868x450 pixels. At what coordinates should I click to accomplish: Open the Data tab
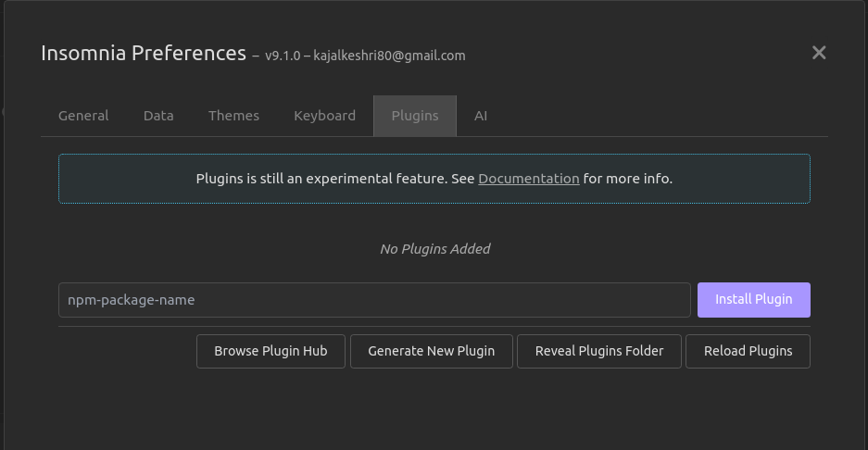click(158, 116)
